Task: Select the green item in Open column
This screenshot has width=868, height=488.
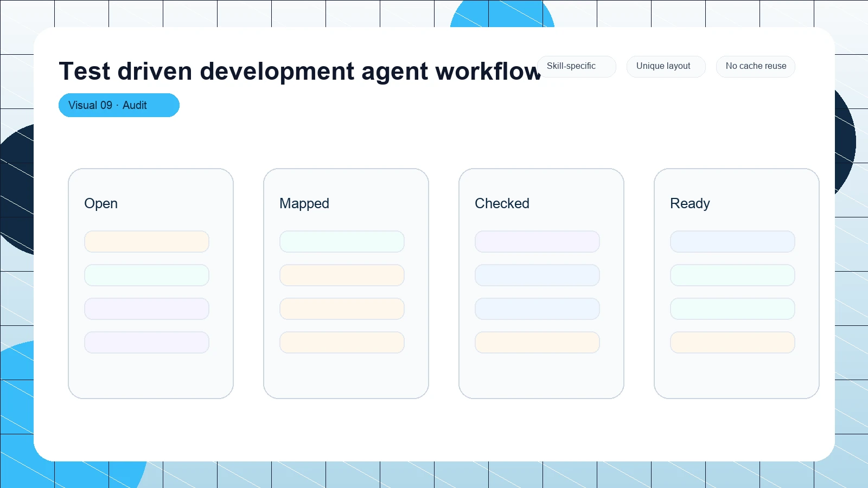Action: pyautogui.click(x=146, y=275)
